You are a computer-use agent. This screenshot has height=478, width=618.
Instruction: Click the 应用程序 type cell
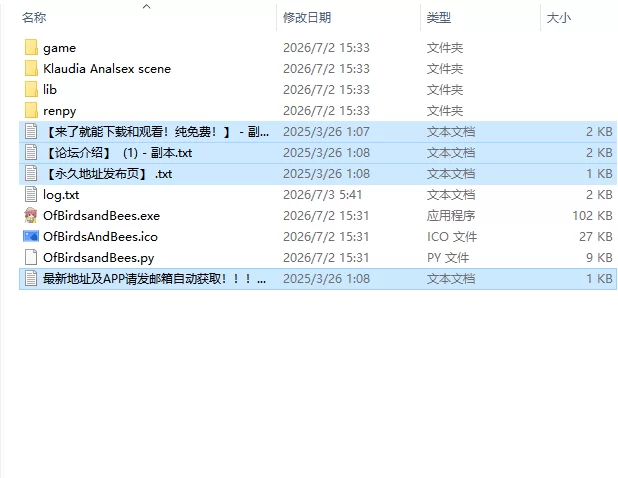point(450,216)
